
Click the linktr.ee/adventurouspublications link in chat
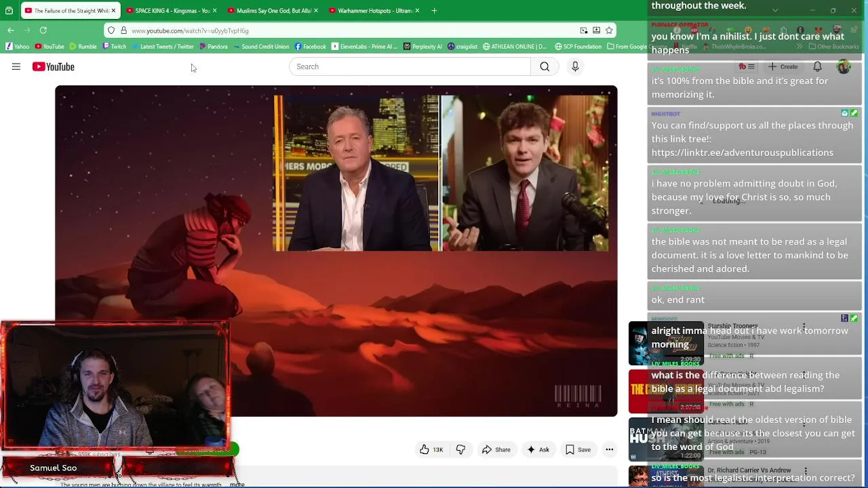pos(743,152)
